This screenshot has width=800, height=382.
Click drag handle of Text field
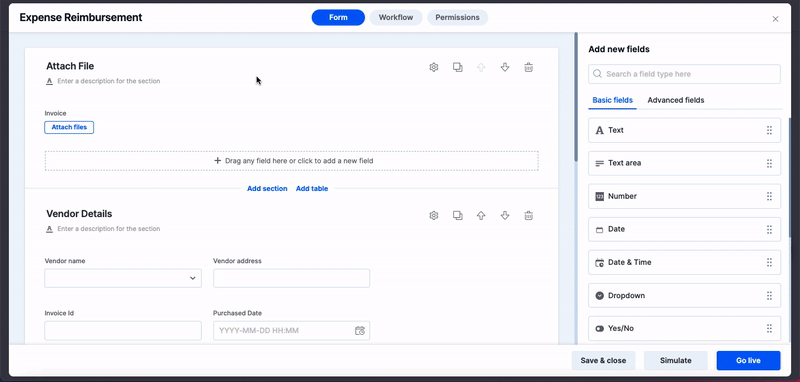pyautogui.click(x=769, y=130)
